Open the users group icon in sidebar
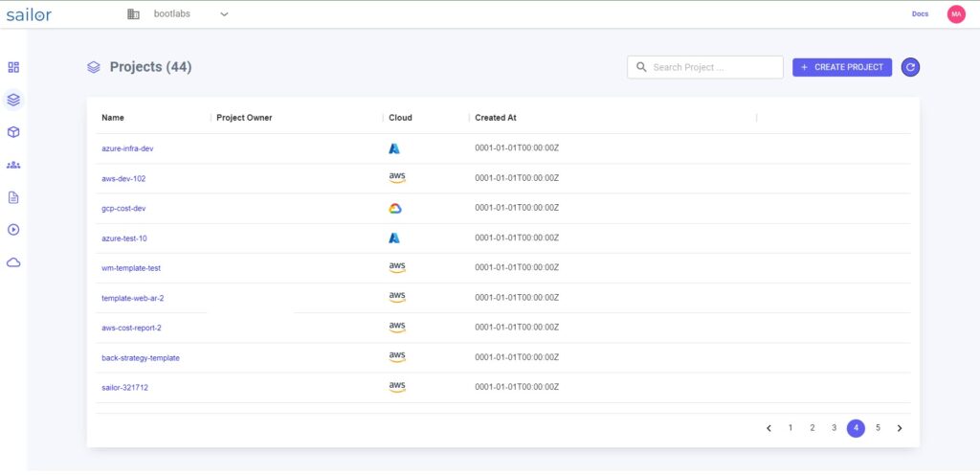 click(x=13, y=165)
